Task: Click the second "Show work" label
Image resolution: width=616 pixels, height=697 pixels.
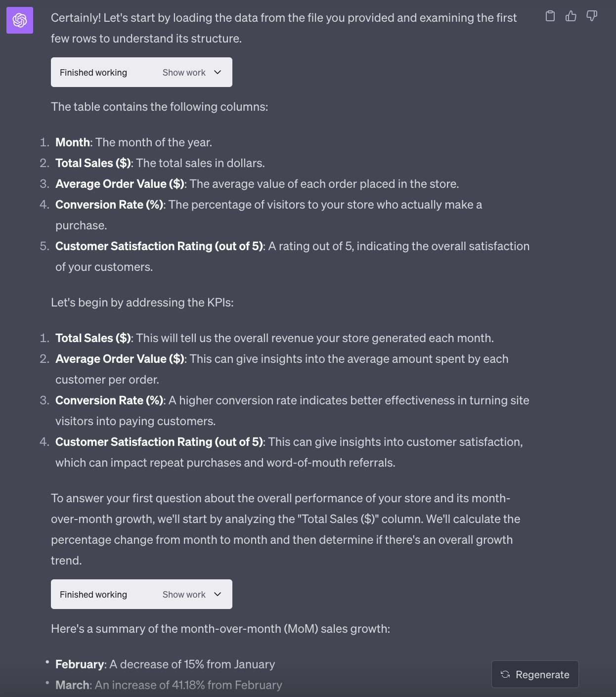Action: coord(184,595)
